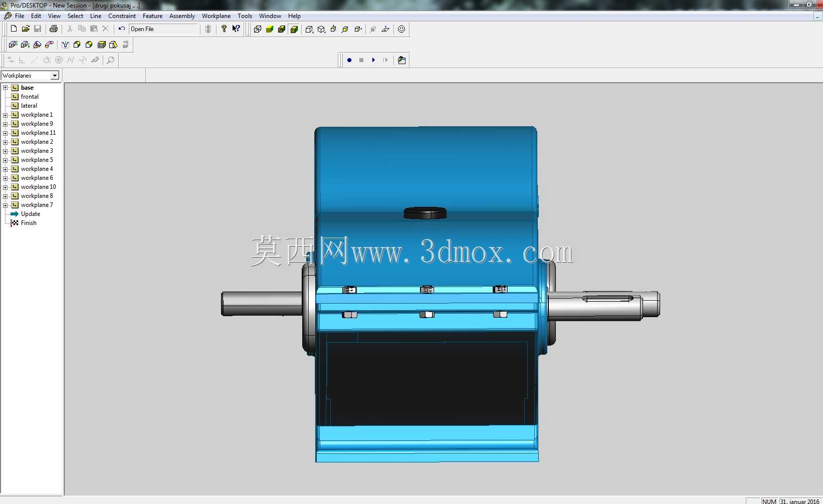Click the workplane view icon

(x=385, y=29)
